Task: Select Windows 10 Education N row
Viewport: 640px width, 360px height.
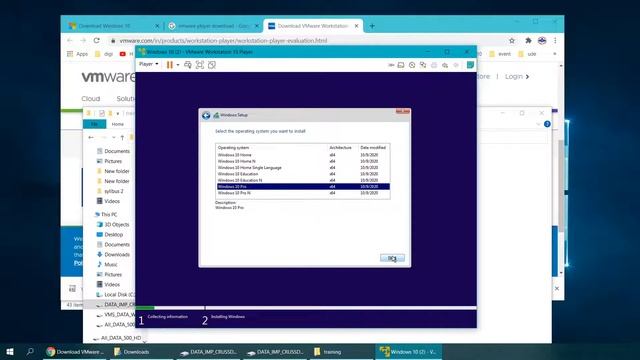Action: point(303,180)
